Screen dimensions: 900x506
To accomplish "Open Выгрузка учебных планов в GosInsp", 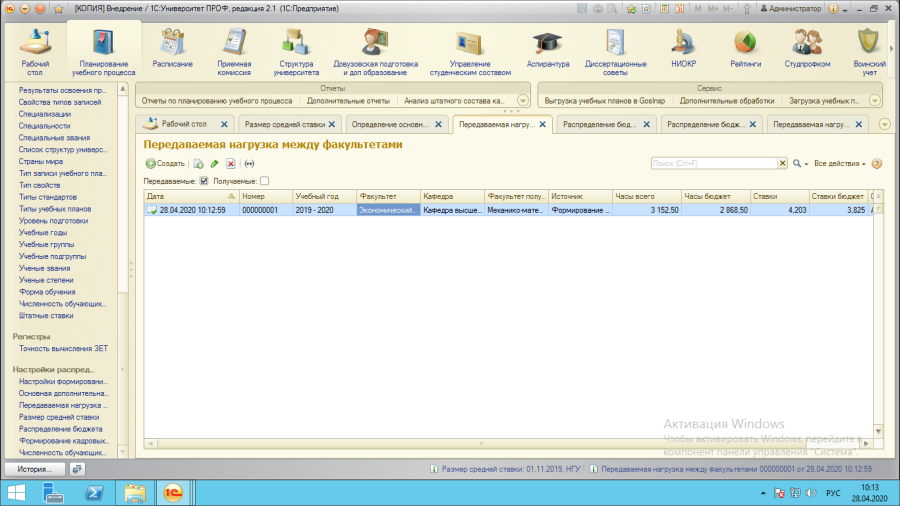I will [604, 100].
